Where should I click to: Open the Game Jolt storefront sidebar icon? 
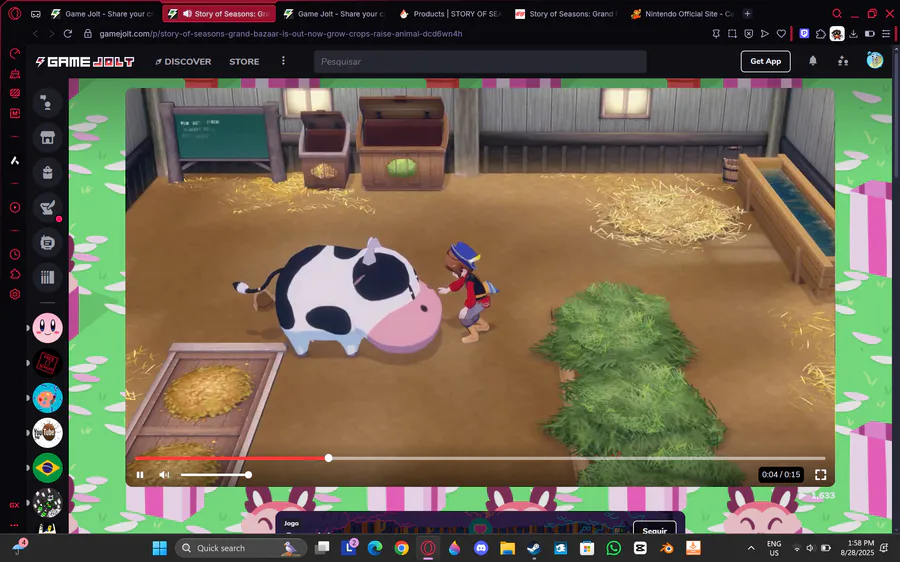47,138
